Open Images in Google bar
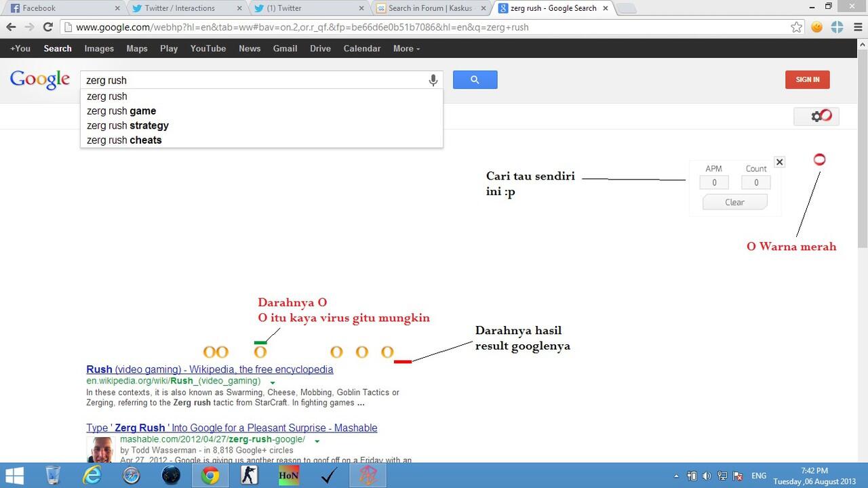Image resolution: width=868 pixels, height=488 pixels. [x=99, y=48]
